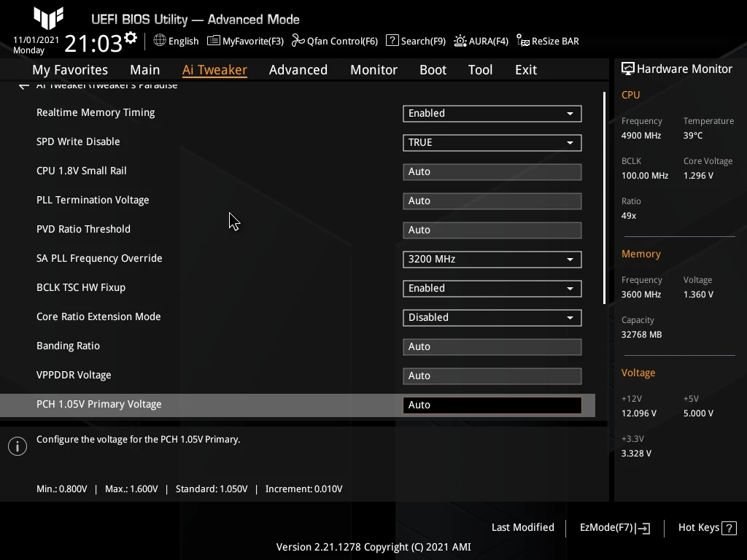Go to the Exit tab

coord(526,70)
